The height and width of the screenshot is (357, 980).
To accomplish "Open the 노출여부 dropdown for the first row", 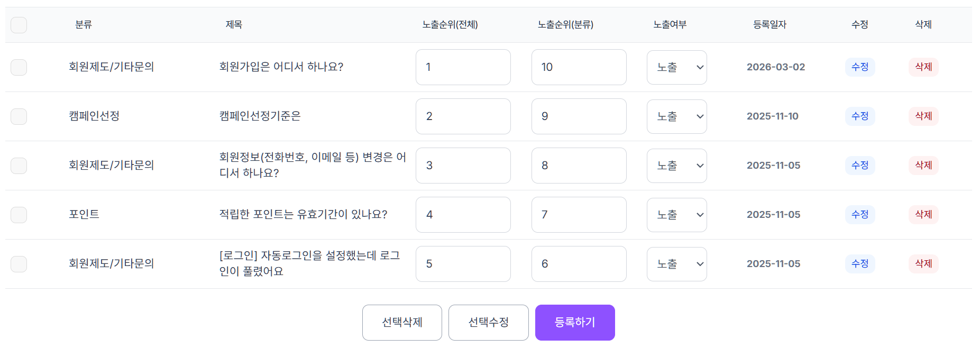I will point(676,67).
